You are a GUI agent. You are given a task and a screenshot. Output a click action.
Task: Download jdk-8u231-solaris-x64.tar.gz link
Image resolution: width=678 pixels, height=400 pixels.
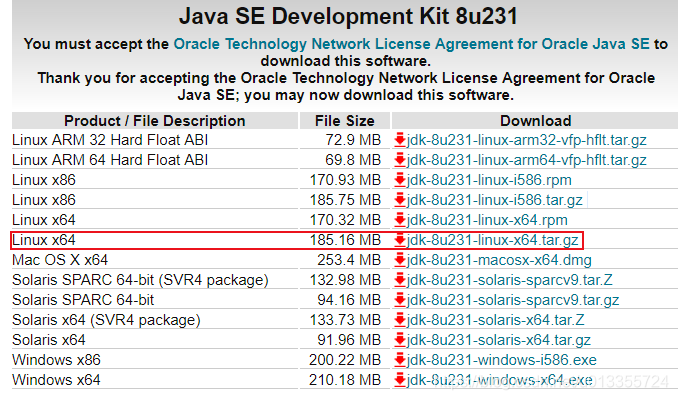pos(499,340)
